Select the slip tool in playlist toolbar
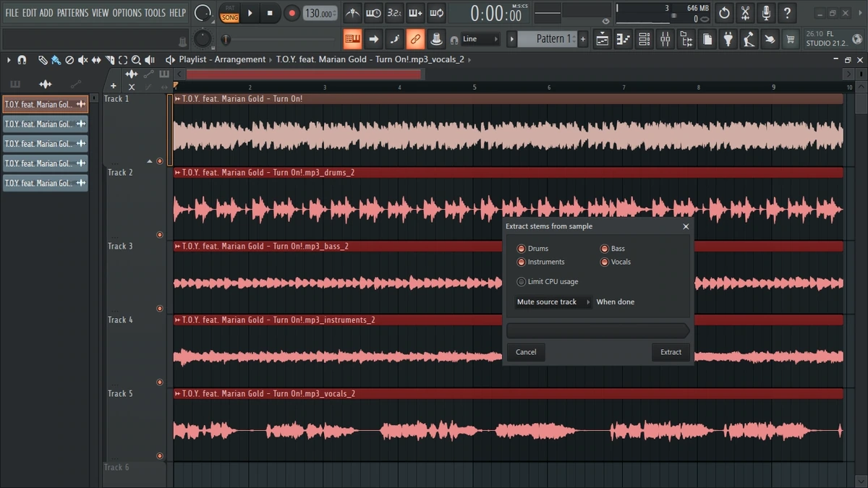Screen dimensions: 868x488 [96, 60]
